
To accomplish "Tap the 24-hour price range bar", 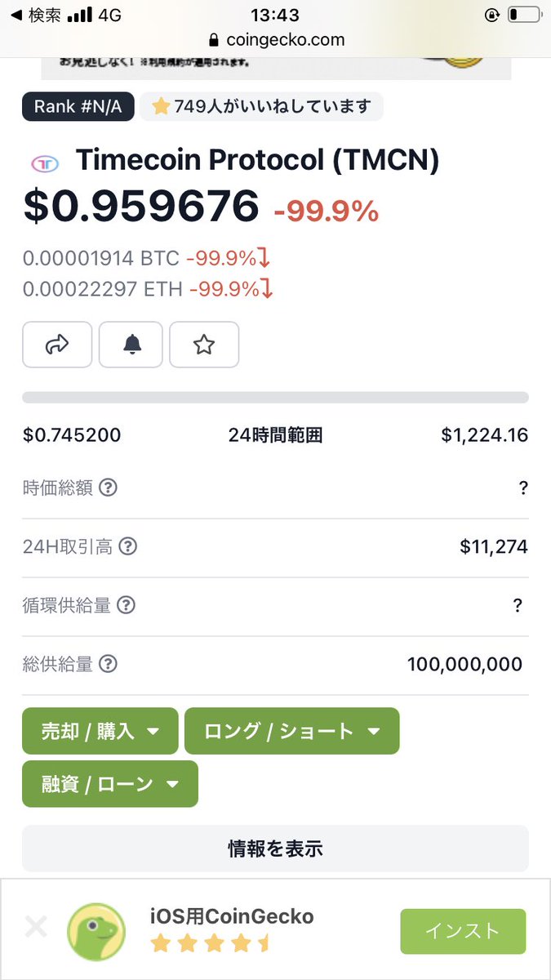I will point(275,398).
